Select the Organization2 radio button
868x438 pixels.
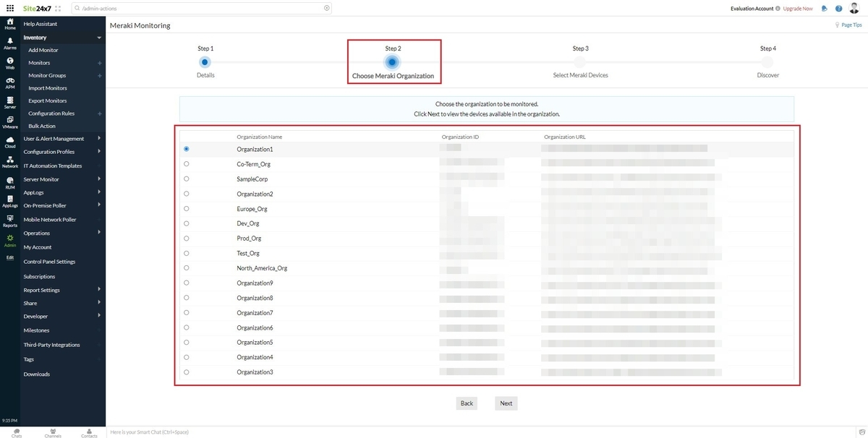pyautogui.click(x=187, y=194)
